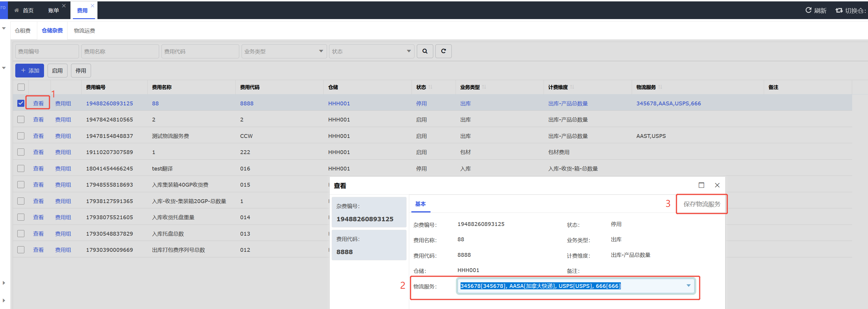This screenshot has height=309, width=868.
Task: Click the home icon of 首页 tab
Action: point(16,11)
